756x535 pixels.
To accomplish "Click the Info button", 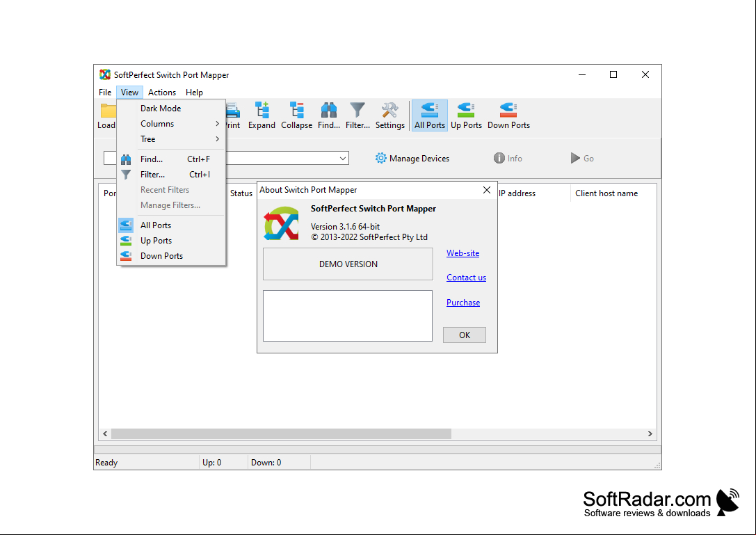I will click(508, 158).
